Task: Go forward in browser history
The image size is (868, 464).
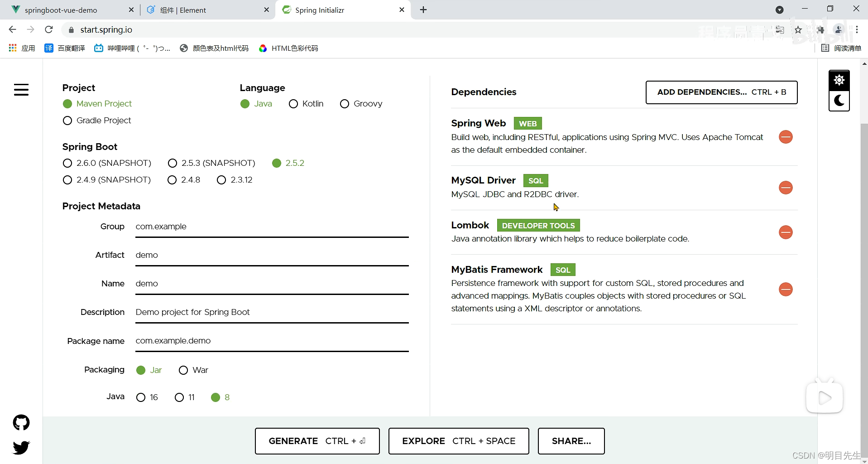Action: point(30,29)
